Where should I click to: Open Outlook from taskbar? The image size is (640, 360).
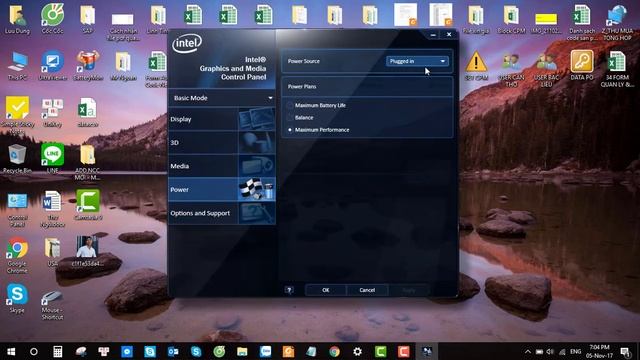tap(173, 351)
